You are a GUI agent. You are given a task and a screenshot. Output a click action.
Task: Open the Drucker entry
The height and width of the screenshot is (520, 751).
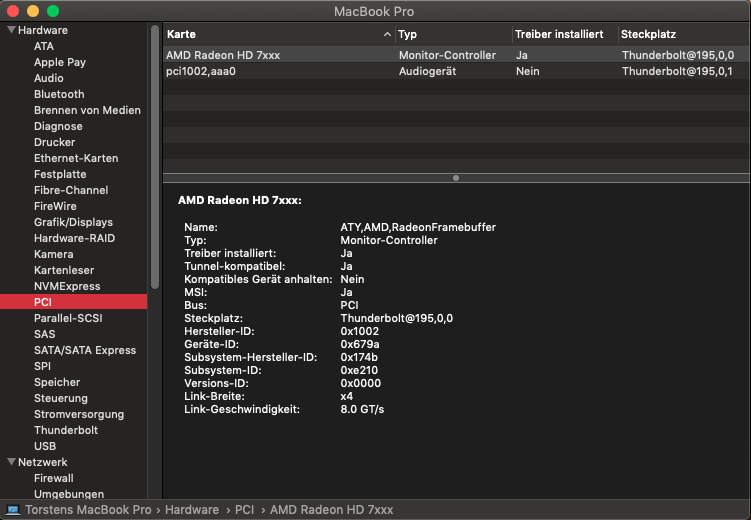click(x=54, y=142)
